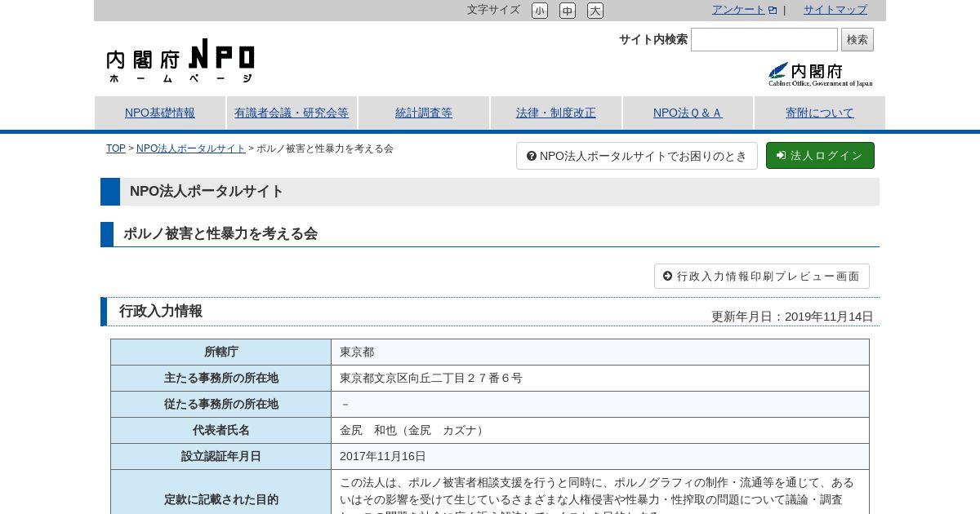Click the site search input field
The image size is (980, 514).
pyautogui.click(x=764, y=39)
